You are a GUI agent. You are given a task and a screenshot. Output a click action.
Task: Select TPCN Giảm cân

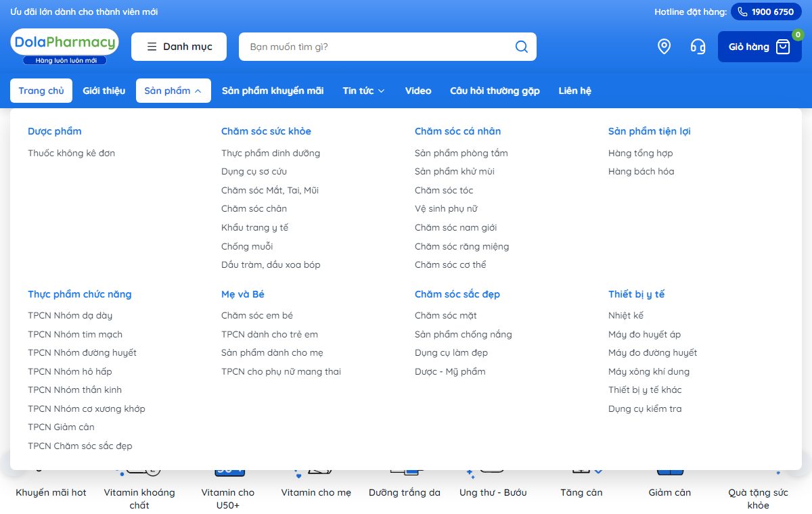click(61, 427)
